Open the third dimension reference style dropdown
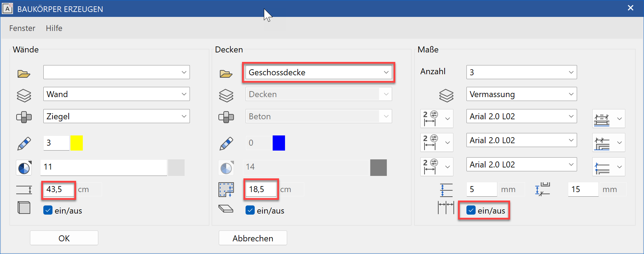 click(609, 167)
